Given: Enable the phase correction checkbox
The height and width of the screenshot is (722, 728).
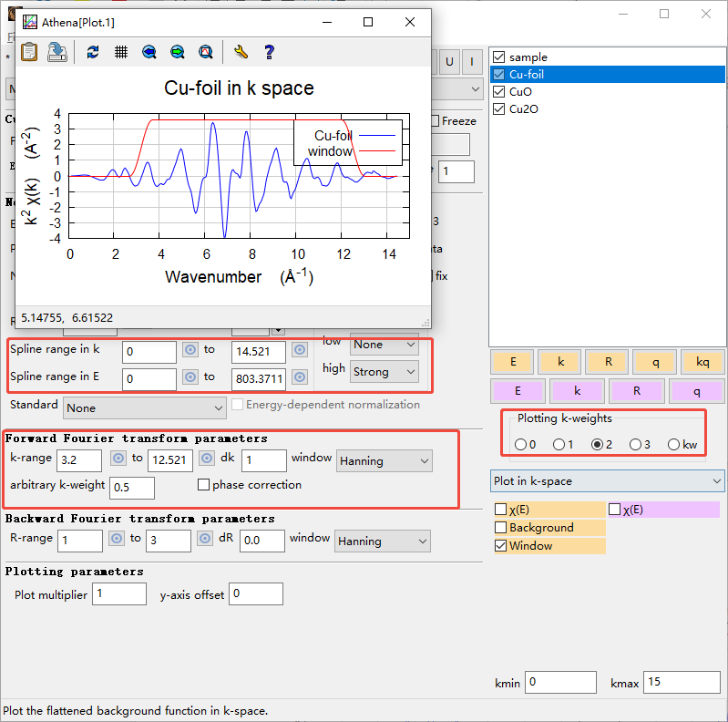Looking at the screenshot, I should (x=203, y=485).
